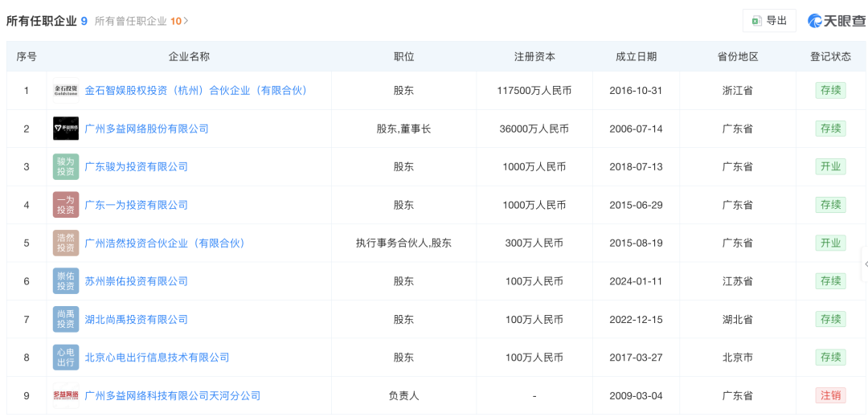868x417 pixels.
Task: Open 广州多益网络科技有限公司天河分公司 link
Action: coord(172,395)
